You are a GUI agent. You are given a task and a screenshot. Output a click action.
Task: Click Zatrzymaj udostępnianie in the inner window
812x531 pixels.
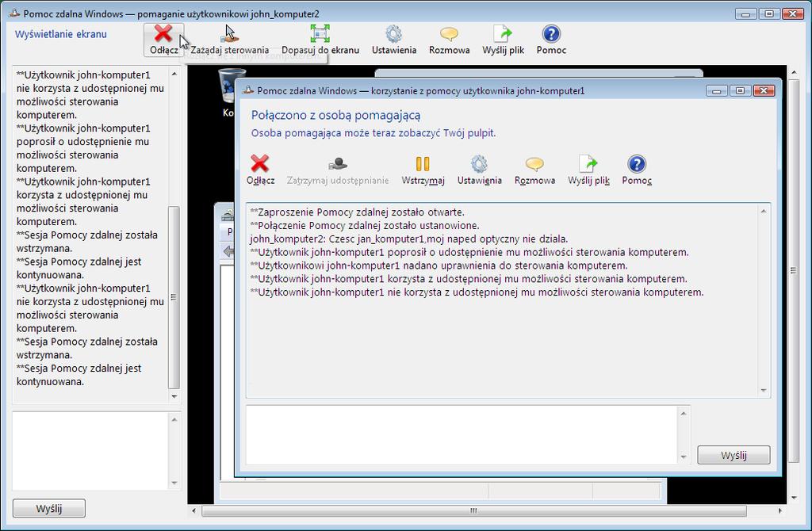pyautogui.click(x=338, y=170)
